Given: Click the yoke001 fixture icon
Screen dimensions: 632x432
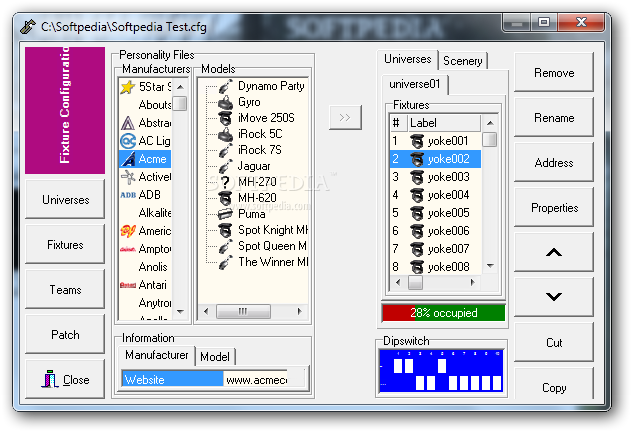Looking at the screenshot, I should (x=417, y=141).
